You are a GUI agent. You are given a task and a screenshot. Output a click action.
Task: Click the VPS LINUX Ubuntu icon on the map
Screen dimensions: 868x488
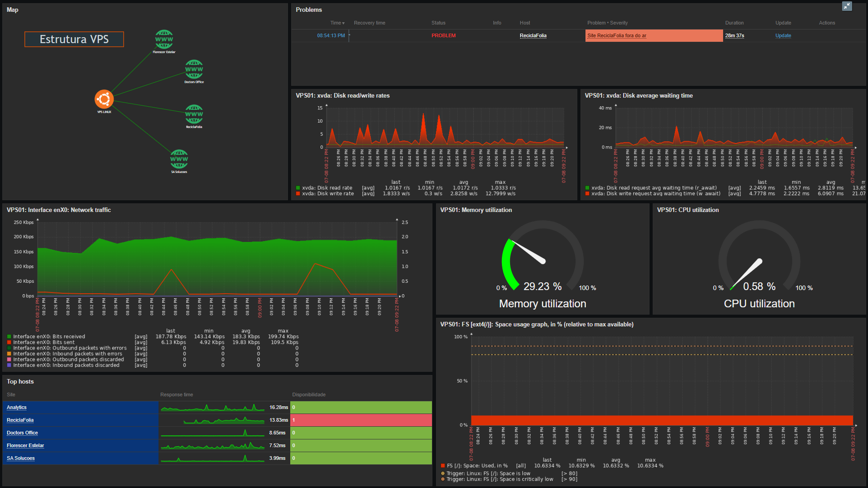(x=104, y=99)
